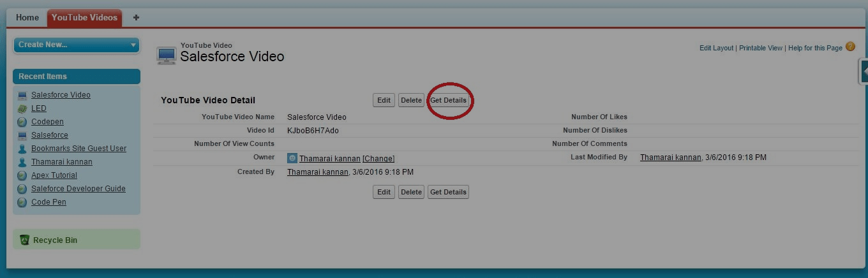
Task: Click the Number Of Dislikes label
Action: pos(595,130)
